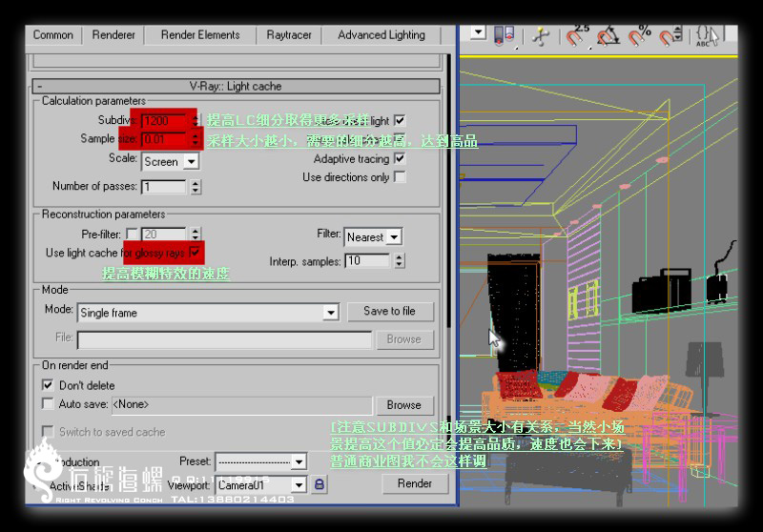Toggle the Percent Snap icon
This screenshot has height=532, width=763.
pyautogui.click(x=640, y=36)
